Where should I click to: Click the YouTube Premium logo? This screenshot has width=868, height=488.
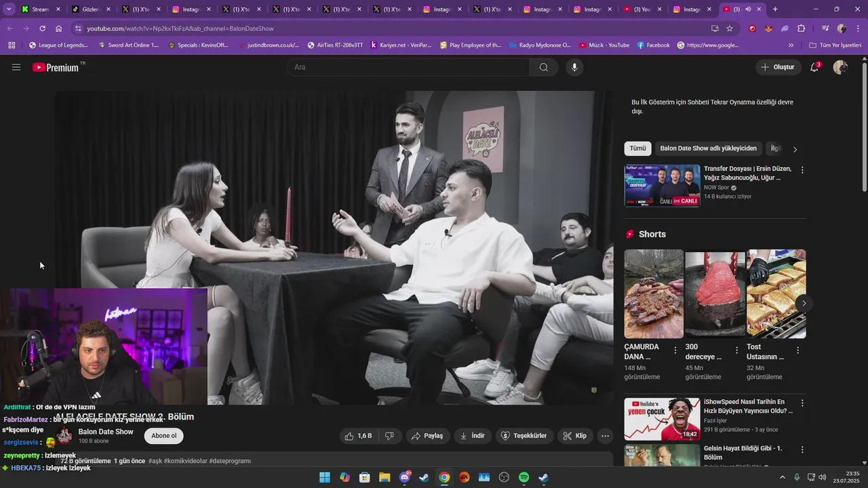tap(56, 67)
